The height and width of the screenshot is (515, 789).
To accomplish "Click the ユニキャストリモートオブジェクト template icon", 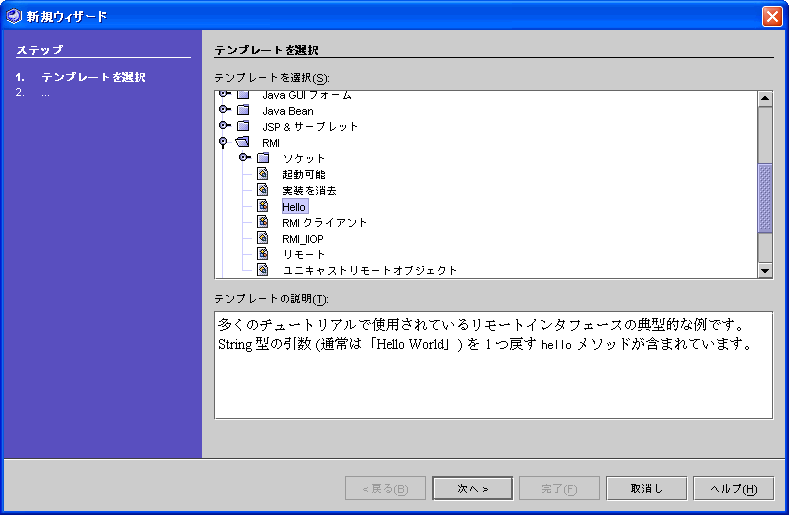I will (x=262, y=269).
